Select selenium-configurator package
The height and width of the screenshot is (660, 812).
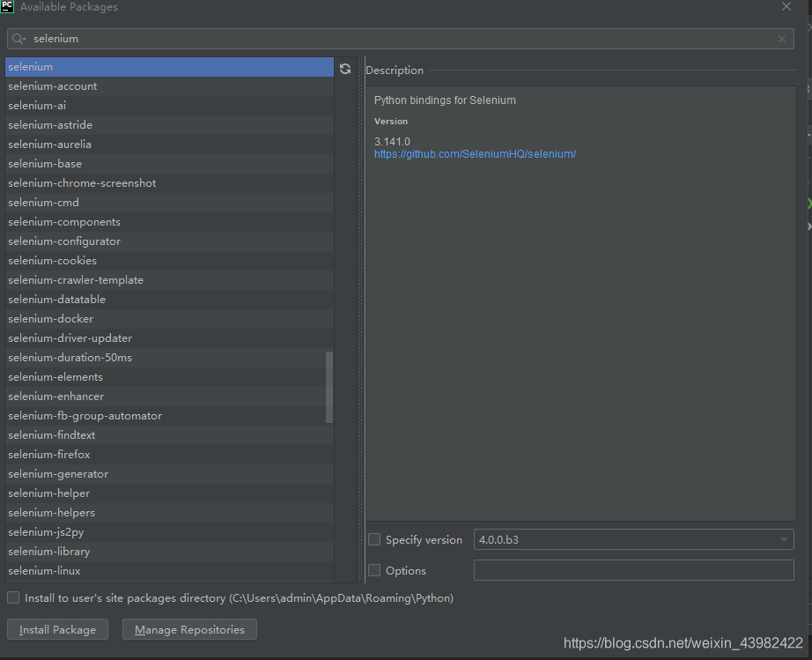[x=169, y=241]
